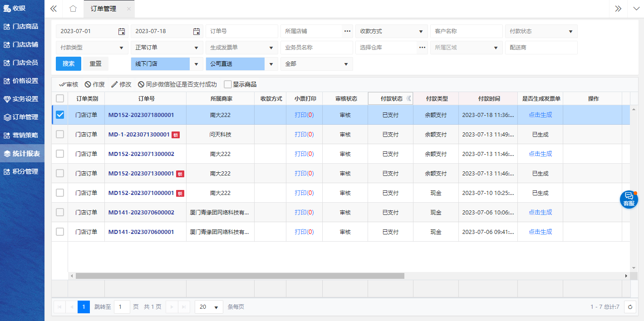Open 订单管理 in the sidebar

coord(22,117)
